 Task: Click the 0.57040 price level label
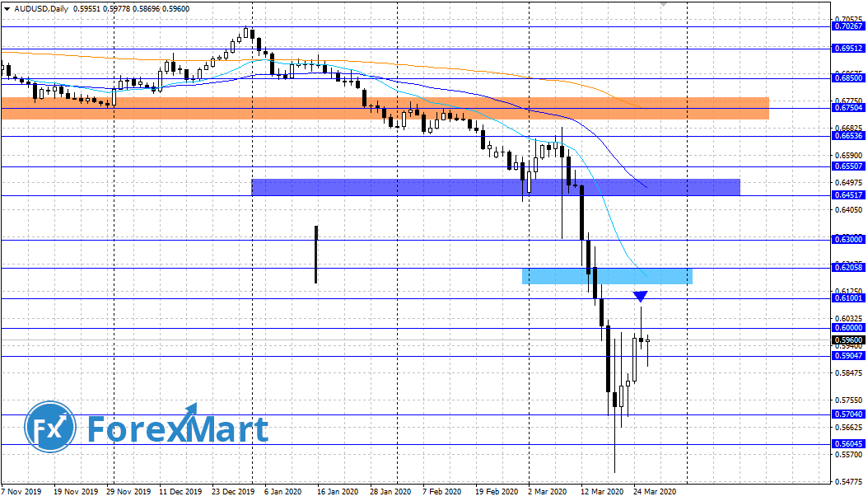(x=848, y=414)
